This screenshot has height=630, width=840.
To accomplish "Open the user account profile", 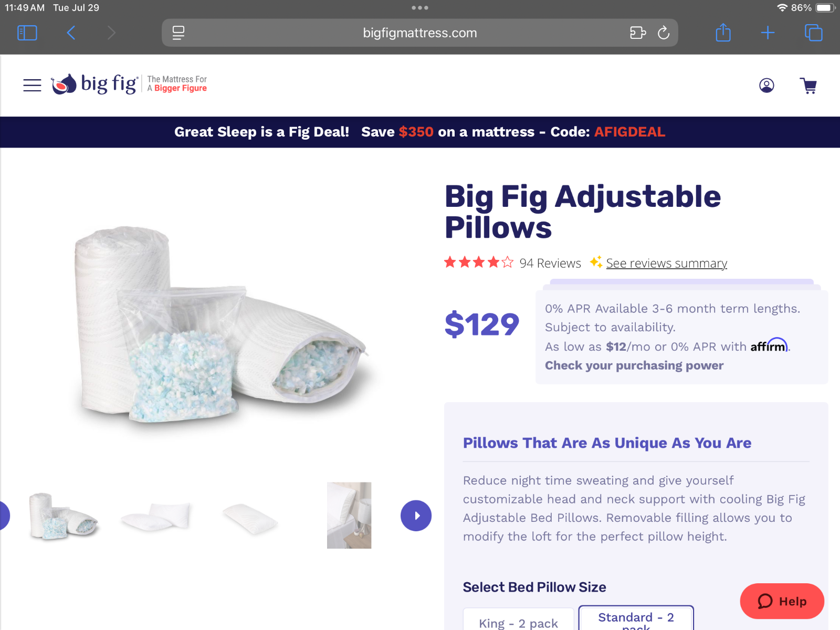I will tap(766, 85).
